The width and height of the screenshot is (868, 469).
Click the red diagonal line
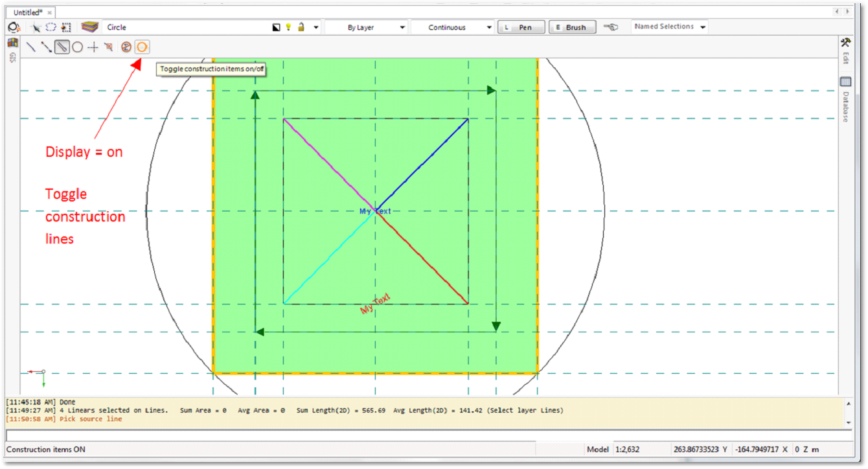(422, 258)
